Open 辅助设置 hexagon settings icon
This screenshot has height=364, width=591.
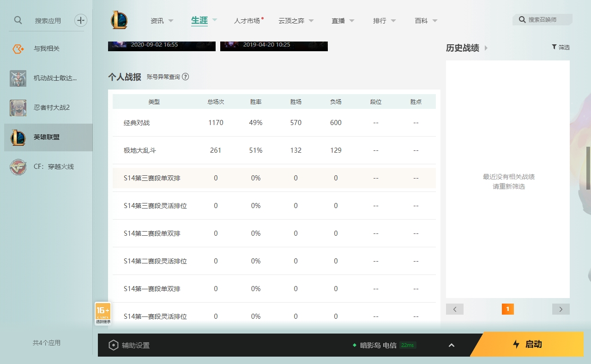tap(114, 345)
